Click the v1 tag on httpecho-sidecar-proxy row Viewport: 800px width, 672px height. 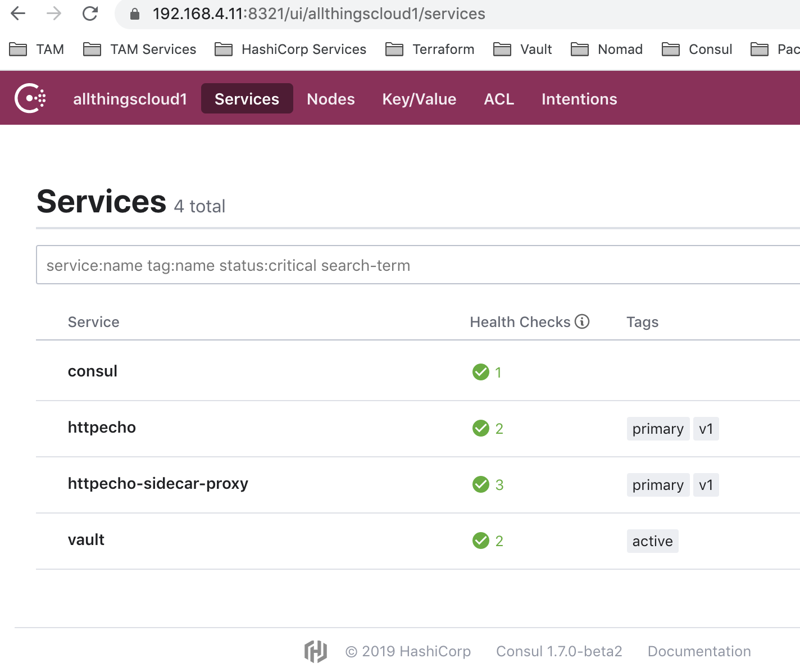coord(706,485)
